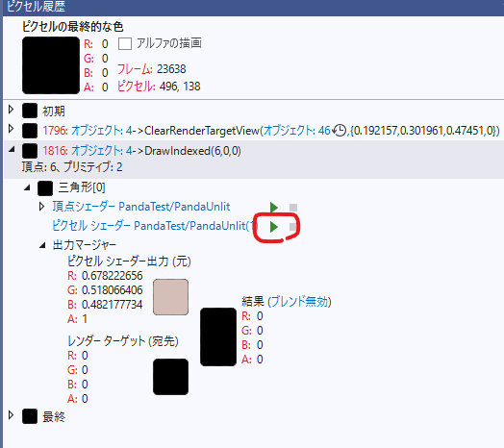Start debugging the vertex shader PandaUnlit
504x448 pixels.
(x=273, y=208)
